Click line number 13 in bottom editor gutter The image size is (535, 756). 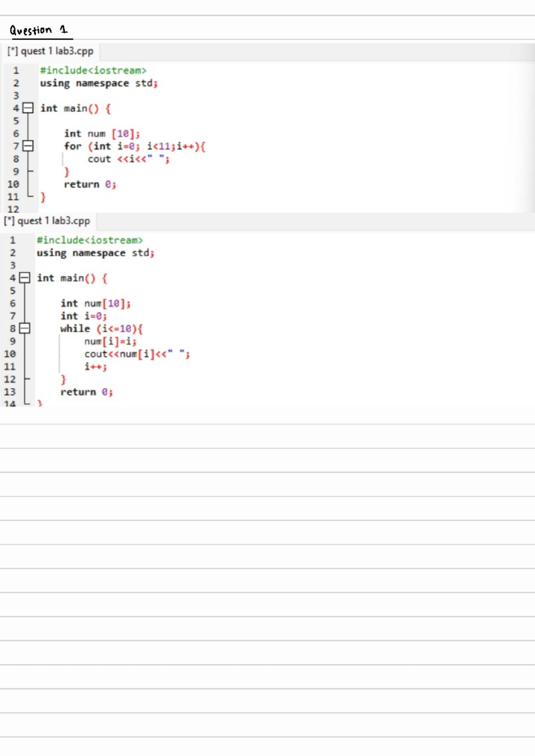coord(10,392)
